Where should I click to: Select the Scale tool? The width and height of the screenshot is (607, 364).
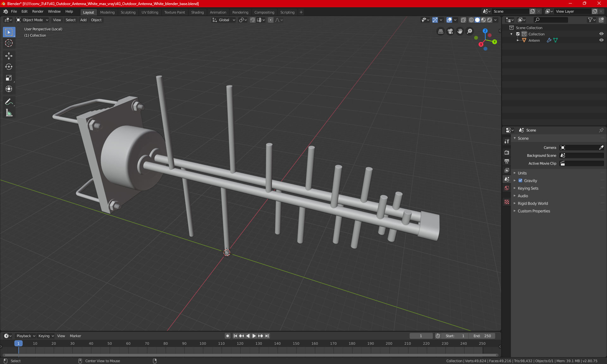[9, 78]
